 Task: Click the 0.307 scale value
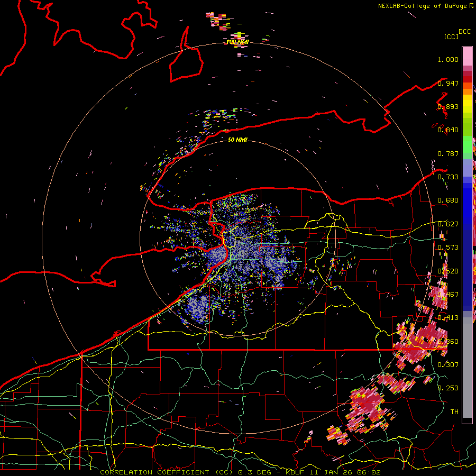pyautogui.click(x=448, y=364)
